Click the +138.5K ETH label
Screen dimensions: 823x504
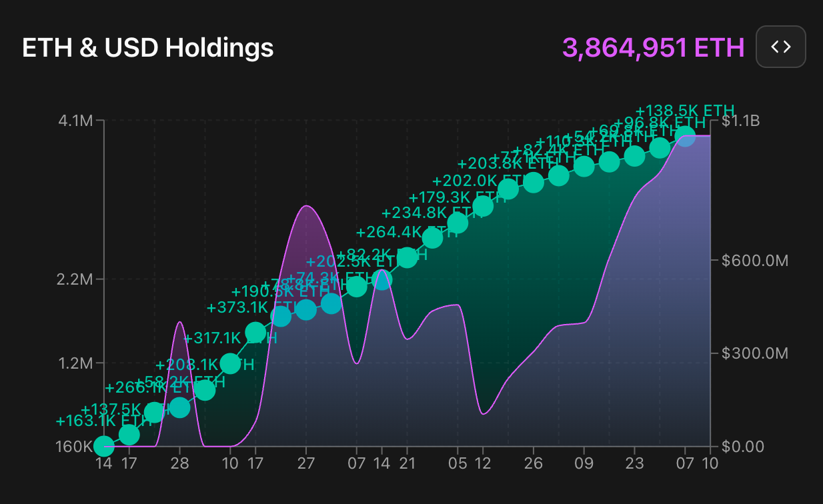(x=686, y=111)
